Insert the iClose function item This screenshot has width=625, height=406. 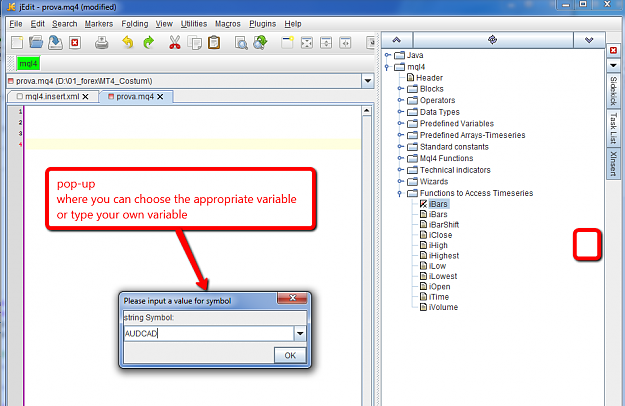(x=436, y=235)
